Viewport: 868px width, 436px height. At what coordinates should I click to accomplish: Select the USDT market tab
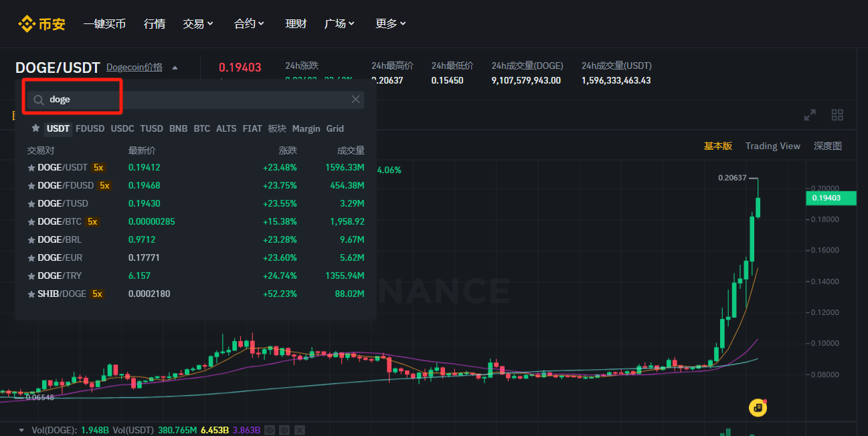pyautogui.click(x=58, y=128)
